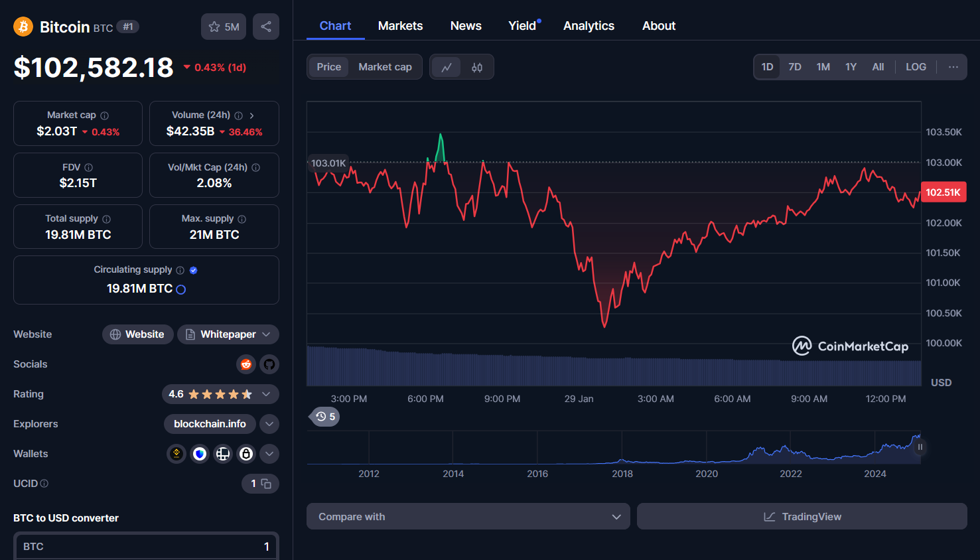Switch chart to Market cap view
Image resolution: width=980 pixels, height=560 pixels.
(x=385, y=67)
